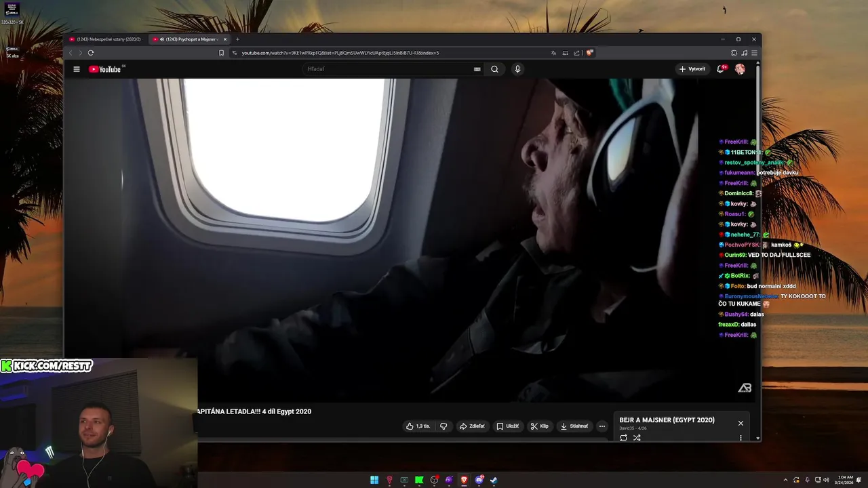Screen dimensions: 868x488
Task: Close the Psychopat a Majsner tab
Action: tap(225, 39)
